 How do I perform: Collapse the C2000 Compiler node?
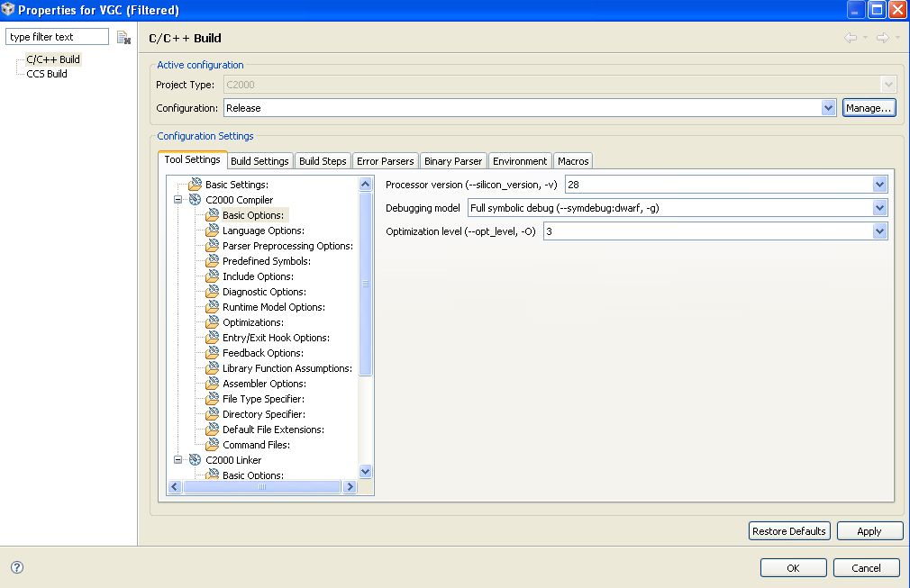coord(177,200)
